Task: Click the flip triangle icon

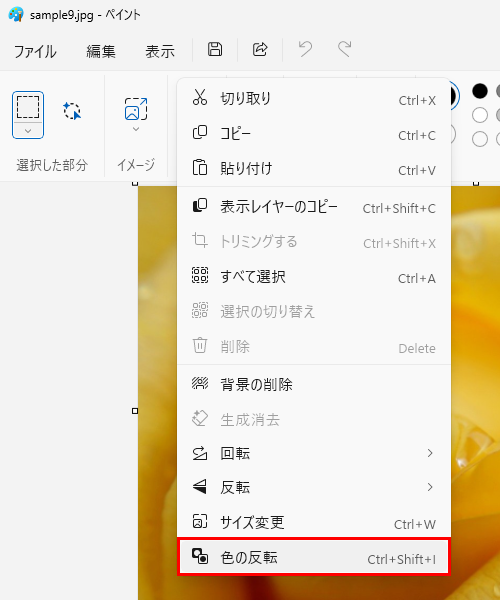Action: 199,487
